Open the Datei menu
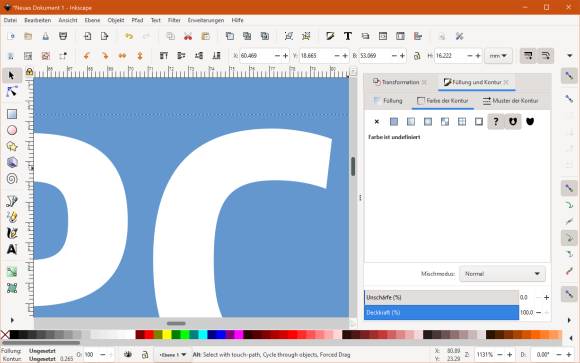The image size is (580, 363). pyautogui.click(x=10, y=20)
